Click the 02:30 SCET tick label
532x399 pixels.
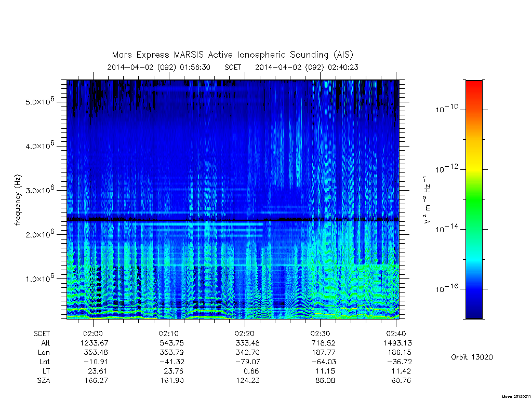[x=320, y=334]
